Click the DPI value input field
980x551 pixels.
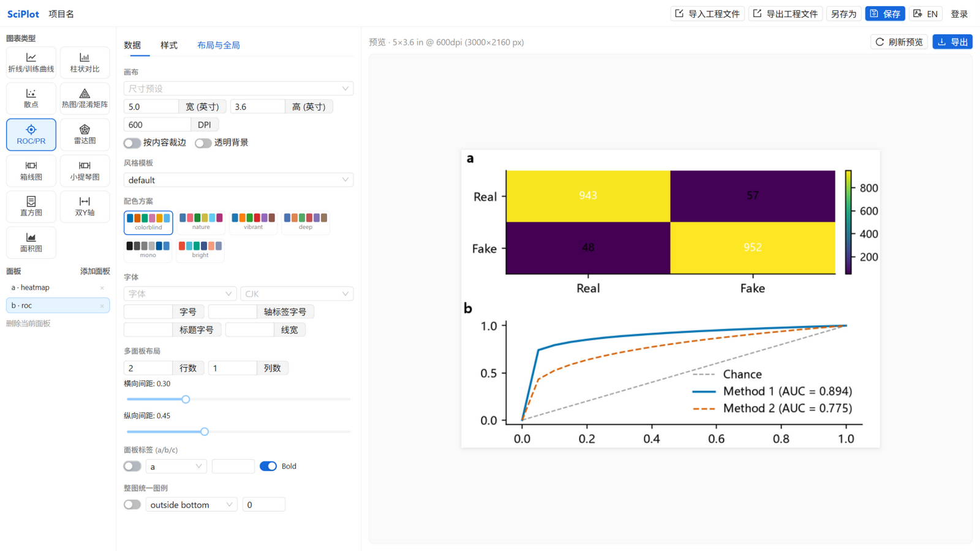[x=157, y=125]
